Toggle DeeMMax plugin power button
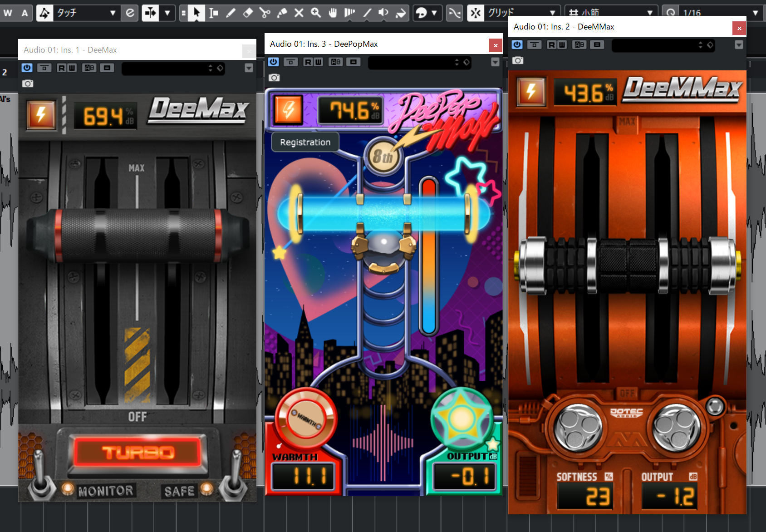This screenshot has width=766, height=532. pyautogui.click(x=517, y=44)
